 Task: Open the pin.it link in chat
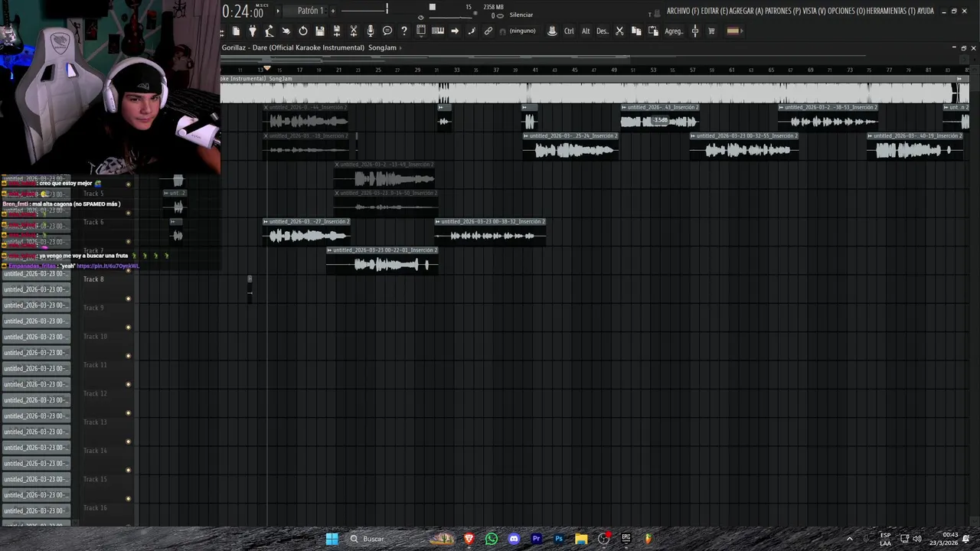pos(107,266)
